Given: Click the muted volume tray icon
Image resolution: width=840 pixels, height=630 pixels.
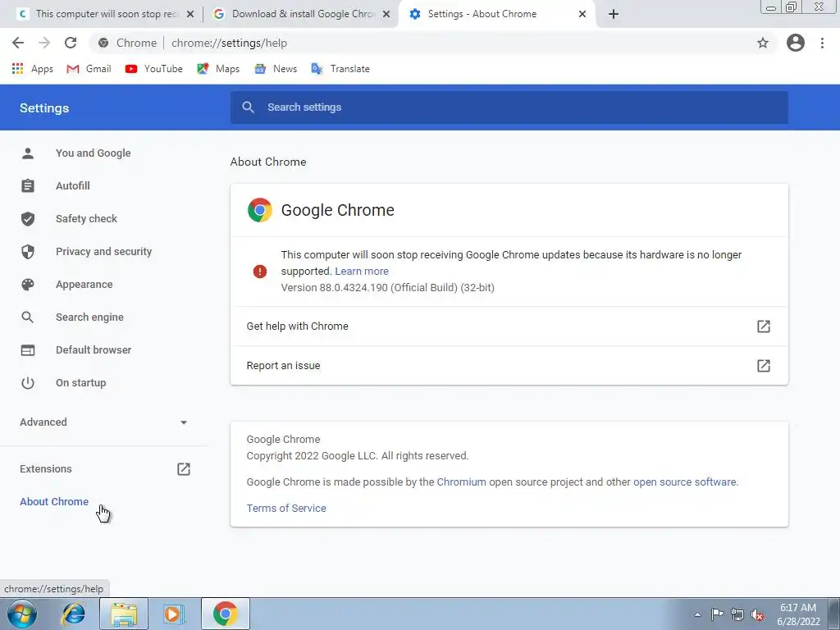Looking at the screenshot, I should [757, 614].
